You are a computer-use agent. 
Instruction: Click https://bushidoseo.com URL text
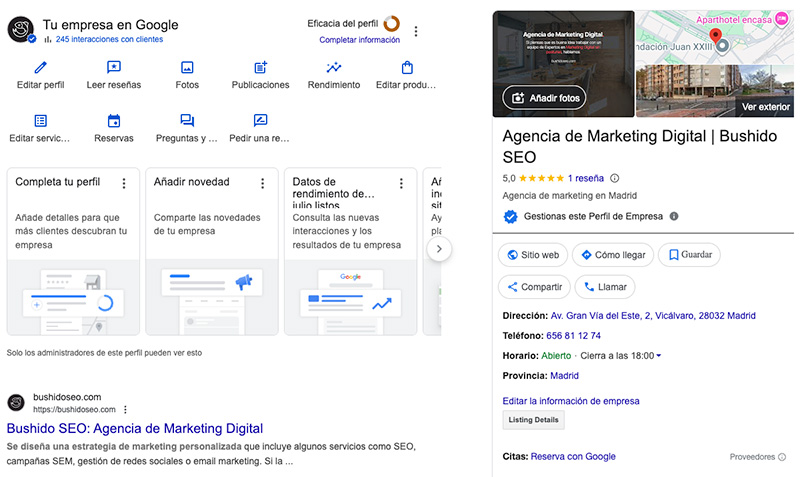[x=74, y=410]
